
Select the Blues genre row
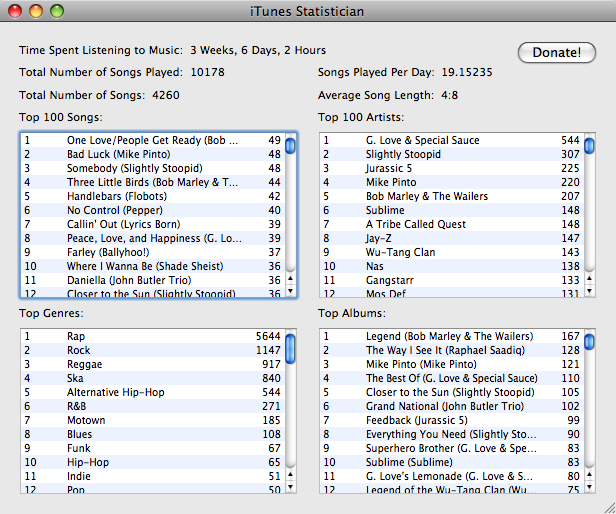[153, 434]
